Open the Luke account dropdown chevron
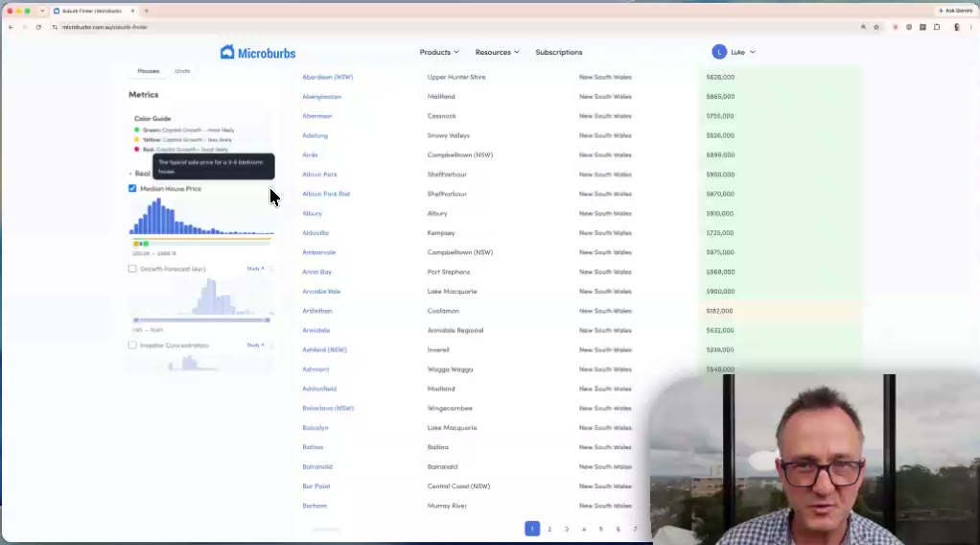The width and height of the screenshot is (980, 545). coord(753,52)
